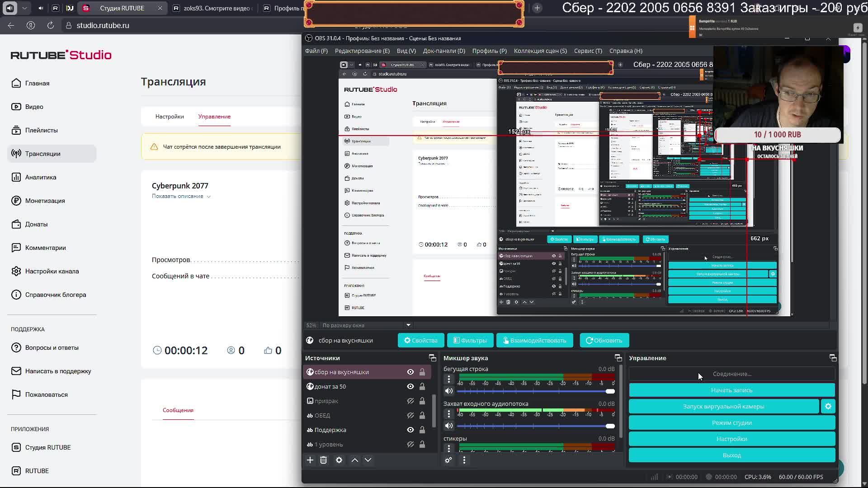This screenshot has height=488, width=868.
Task: Add a new source with plus icon
Action: click(310, 460)
